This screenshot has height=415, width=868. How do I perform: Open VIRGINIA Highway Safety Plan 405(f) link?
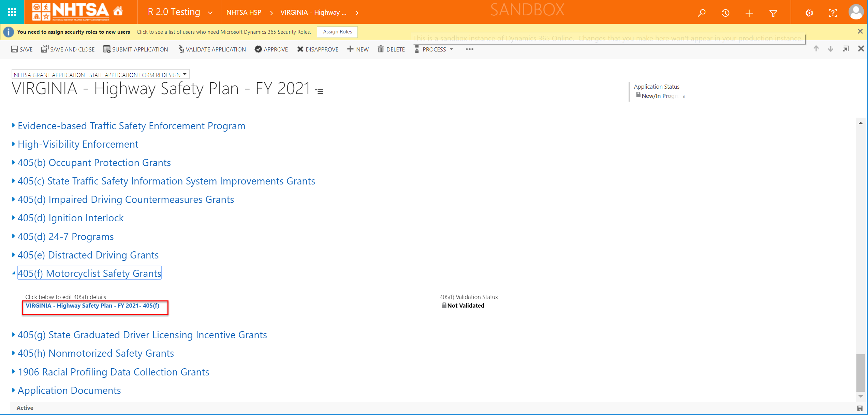(92, 306)
